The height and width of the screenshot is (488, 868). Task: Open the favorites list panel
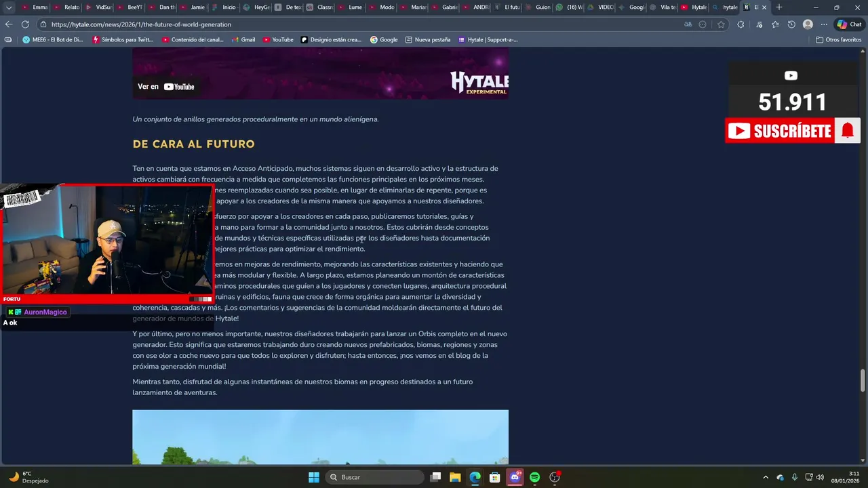click(775, 24)
